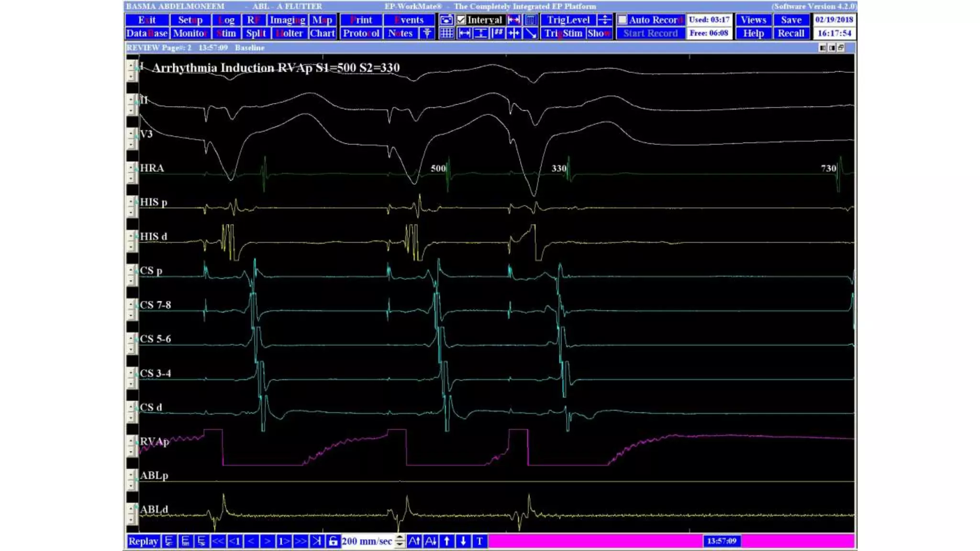Click the 13:57:09 timeline time marker

722,541
